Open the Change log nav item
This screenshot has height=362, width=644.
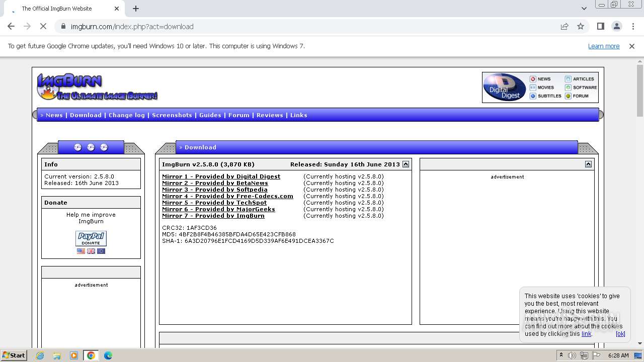pos(127,115)
